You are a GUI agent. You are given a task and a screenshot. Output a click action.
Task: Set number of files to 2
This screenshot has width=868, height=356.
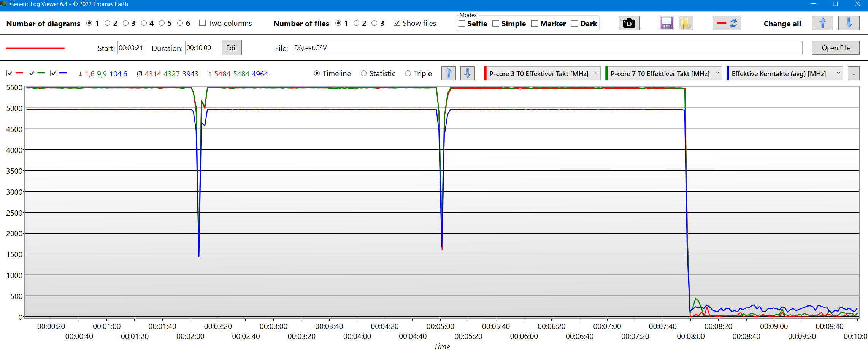click(356, 23)
